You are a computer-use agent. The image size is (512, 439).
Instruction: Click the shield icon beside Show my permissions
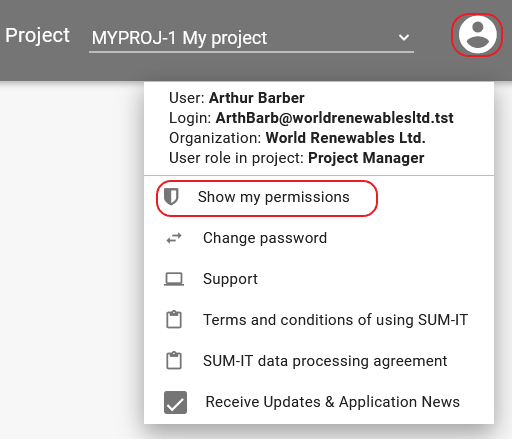[x=171, y=197]
